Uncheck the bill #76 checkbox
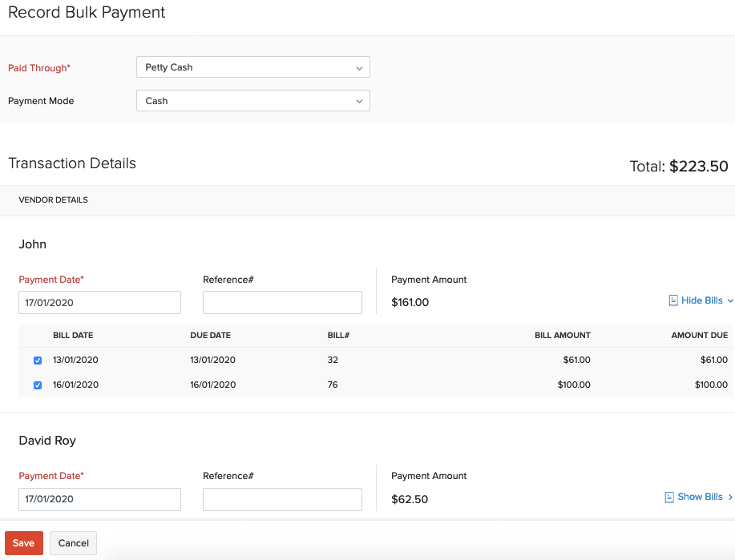 tap(37, 385)
